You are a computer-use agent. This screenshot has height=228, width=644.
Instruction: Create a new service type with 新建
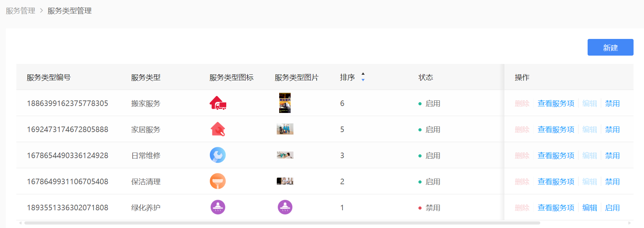[610, 48]
